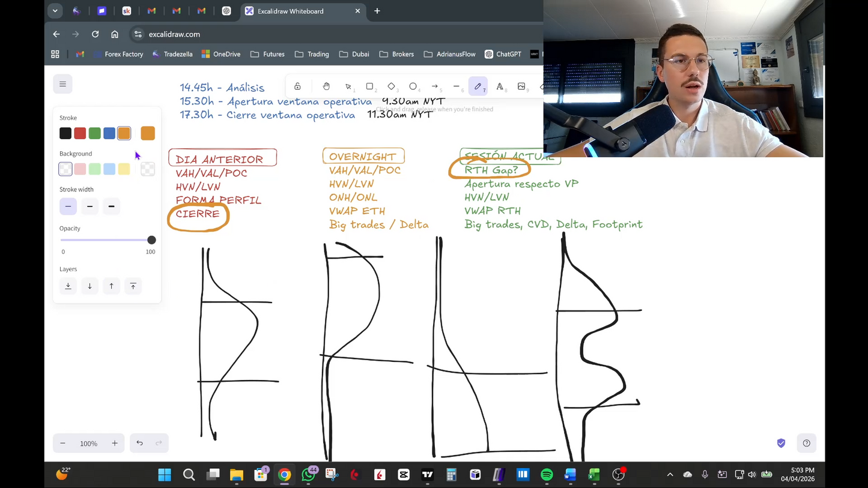Toggle the keep-tool-active lock icon
The height and width of the screenshot is (488, 868).
(297, 86)
